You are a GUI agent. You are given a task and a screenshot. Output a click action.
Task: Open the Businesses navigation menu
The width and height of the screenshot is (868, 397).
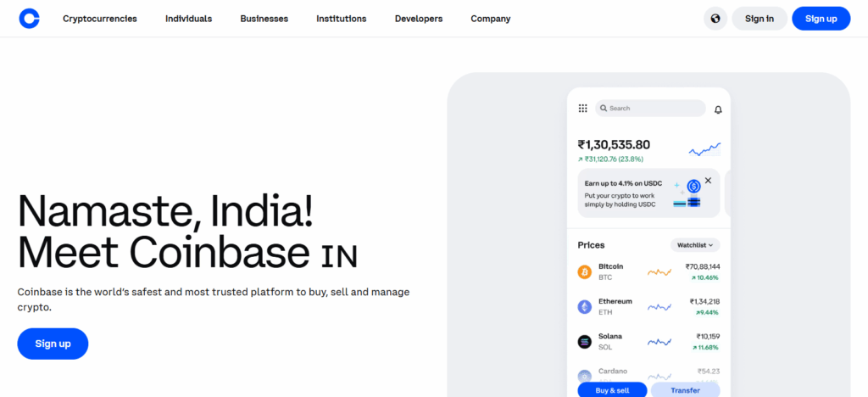264,19
